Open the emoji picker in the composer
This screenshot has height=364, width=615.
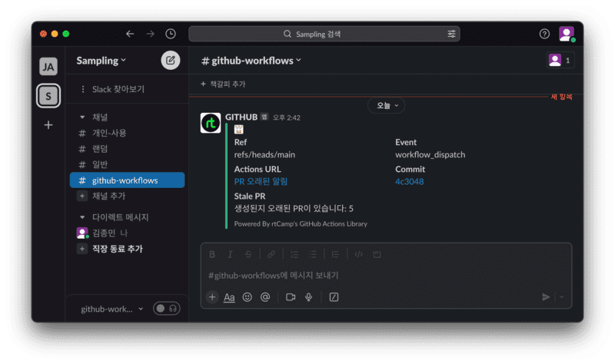[x=247, y=297]
